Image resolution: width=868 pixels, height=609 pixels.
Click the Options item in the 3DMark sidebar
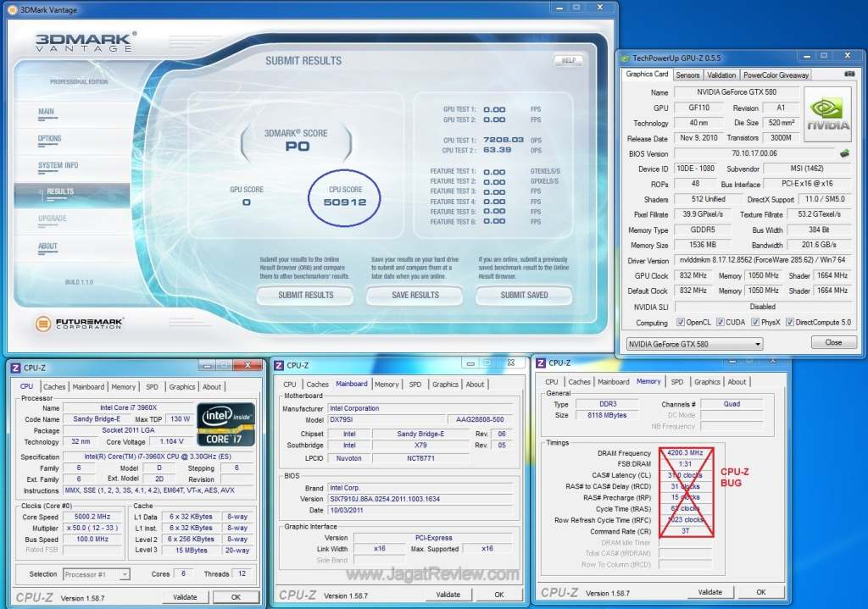point(49,138)
